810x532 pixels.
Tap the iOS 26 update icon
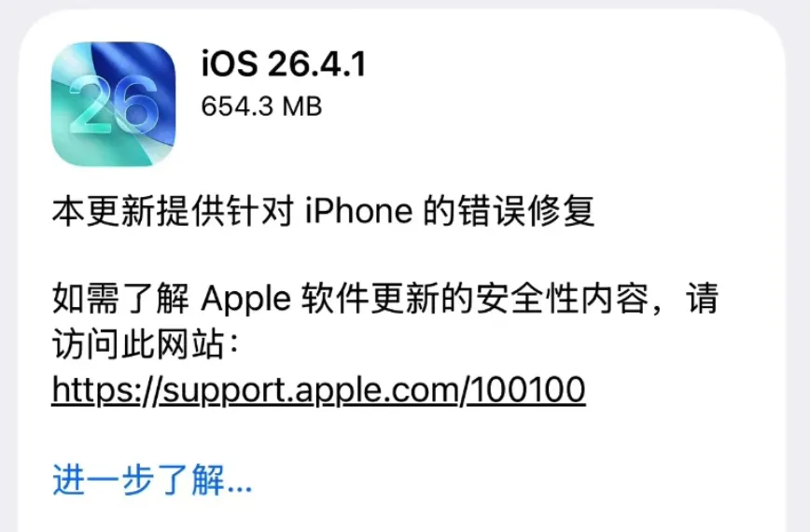pyautogui.click(x=113, y=104)
